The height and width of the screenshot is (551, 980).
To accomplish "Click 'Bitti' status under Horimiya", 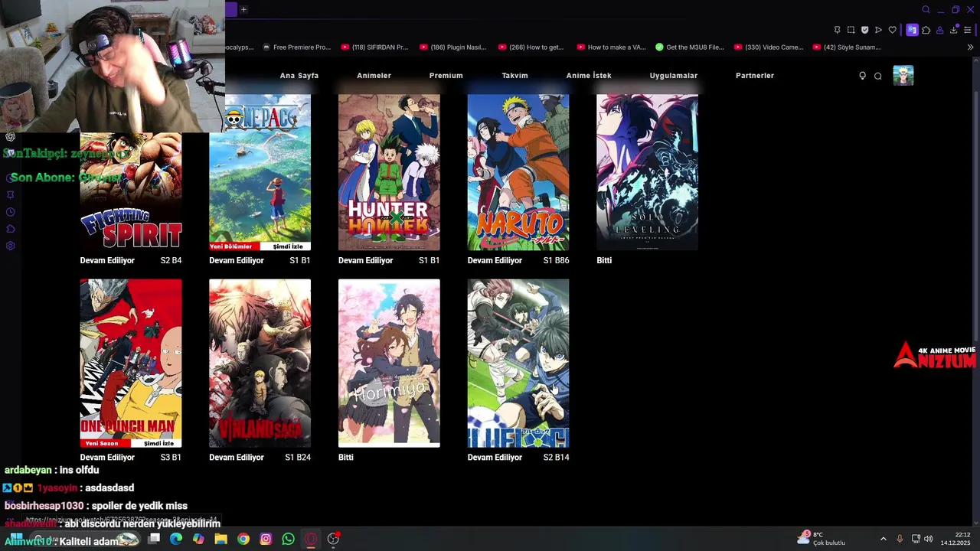I will point(346,457).
